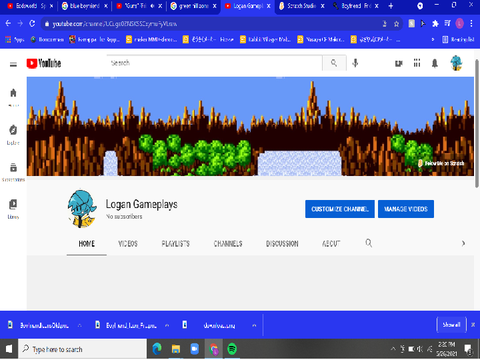The height and width of the screenshot is (360, 480).
Task: Open Spotify from the taskbar
Action: [x=232, y=349]
